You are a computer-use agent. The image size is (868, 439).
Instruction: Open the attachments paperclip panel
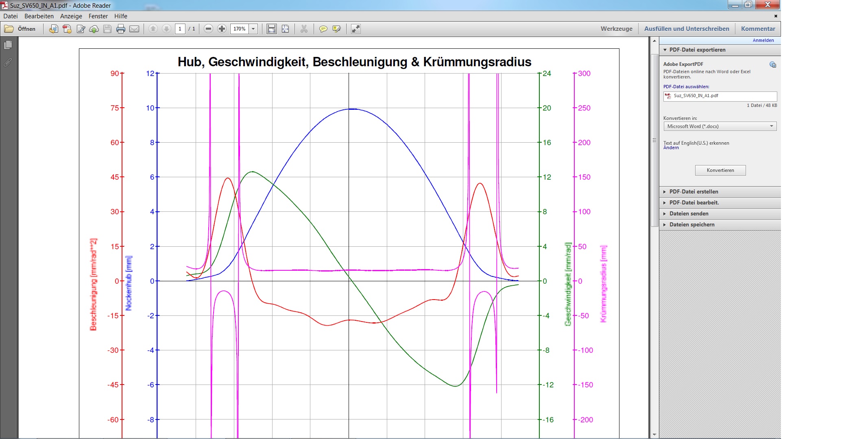pos(8,63)
